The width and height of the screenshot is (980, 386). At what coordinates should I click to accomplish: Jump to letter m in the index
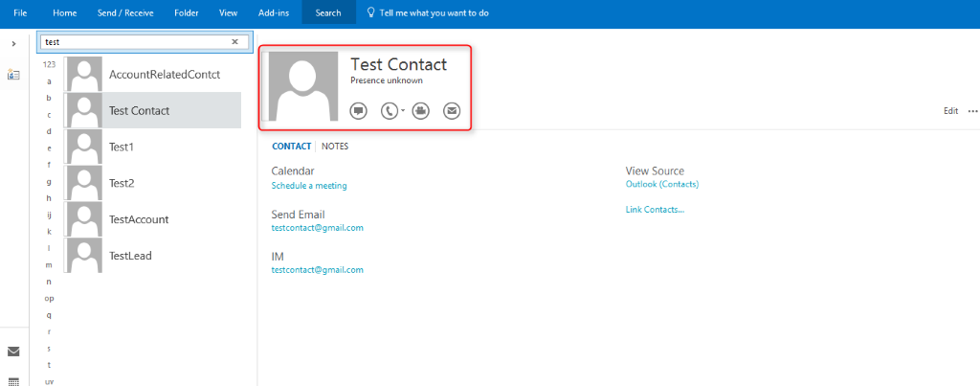[50, 265]
